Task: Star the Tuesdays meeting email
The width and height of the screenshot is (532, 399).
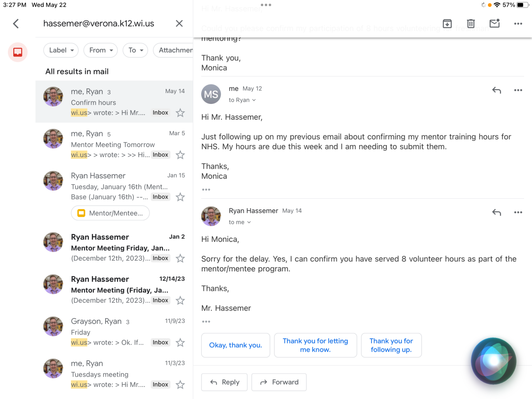Action: coord(180,385)
